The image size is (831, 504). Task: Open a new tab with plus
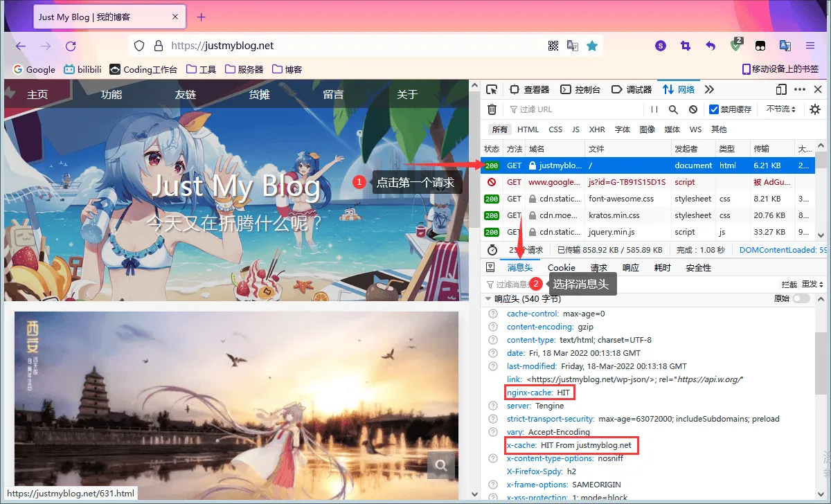[202, 17]
